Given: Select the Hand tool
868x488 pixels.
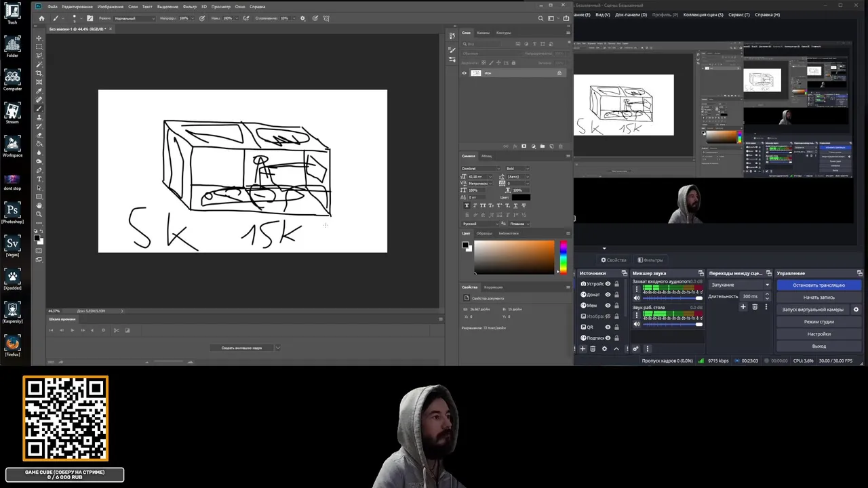Looking at the screenshot, I should (x=39, y=205).
